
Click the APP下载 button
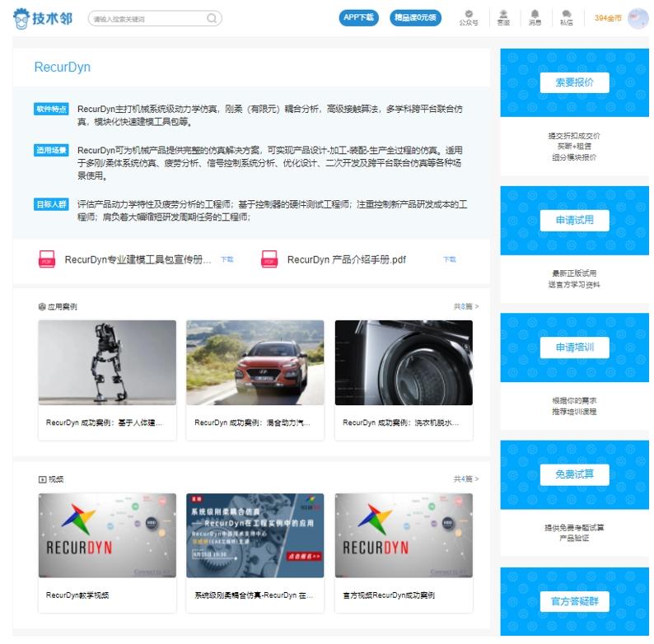pyautogui.click(x=358, y=17)
